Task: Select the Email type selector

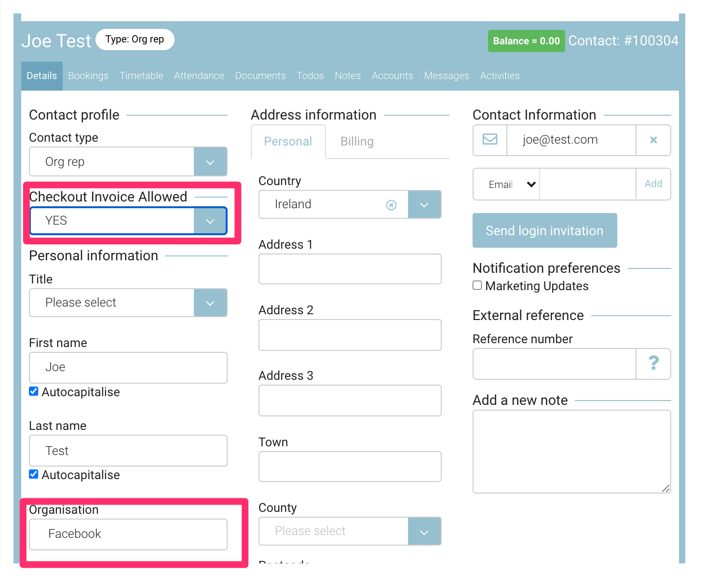Action: [511, 184]
